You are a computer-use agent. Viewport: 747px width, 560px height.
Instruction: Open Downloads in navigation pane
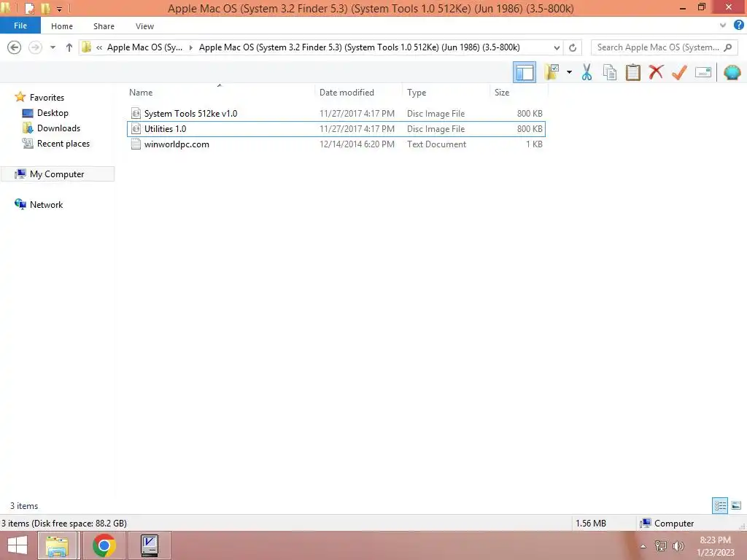pos(58,128)
